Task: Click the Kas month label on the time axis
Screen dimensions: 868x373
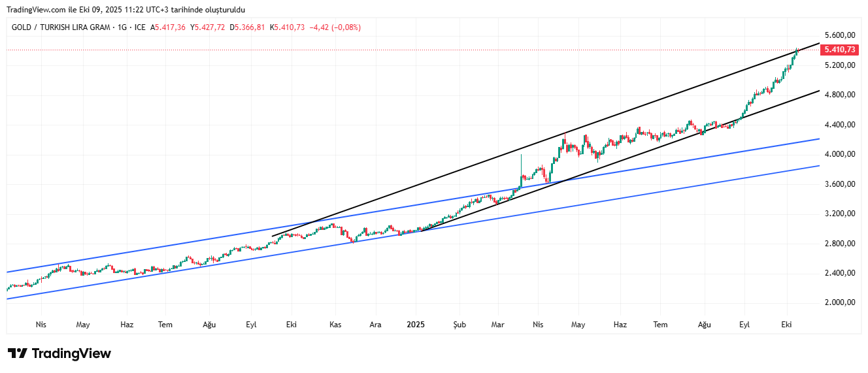Action: click(335, 325)
